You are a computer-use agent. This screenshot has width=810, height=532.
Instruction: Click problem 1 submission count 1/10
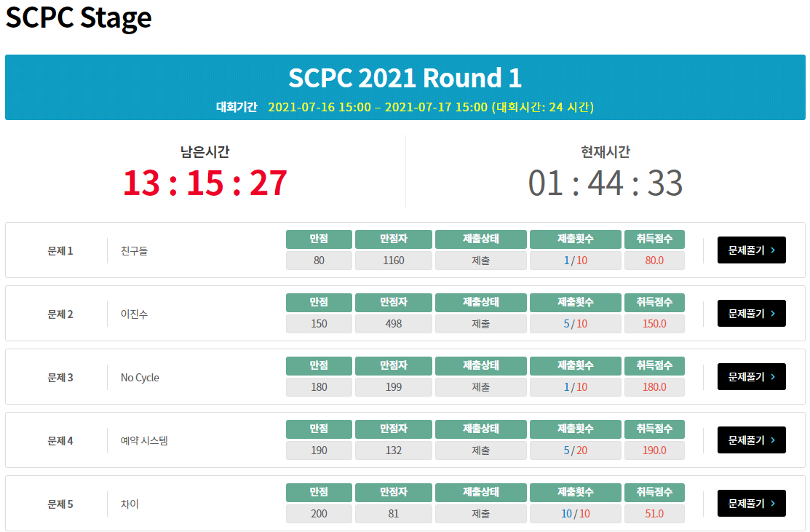(x=576, y=261)
